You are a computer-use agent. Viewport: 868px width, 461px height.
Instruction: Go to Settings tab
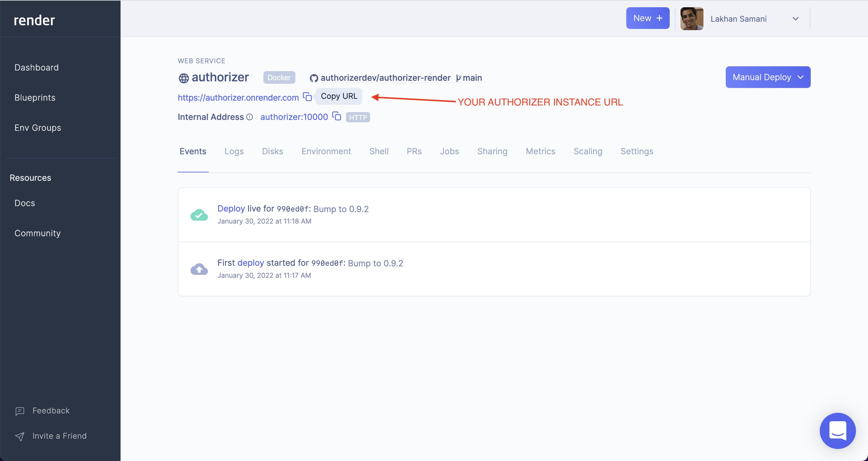[x=637, y=151]
